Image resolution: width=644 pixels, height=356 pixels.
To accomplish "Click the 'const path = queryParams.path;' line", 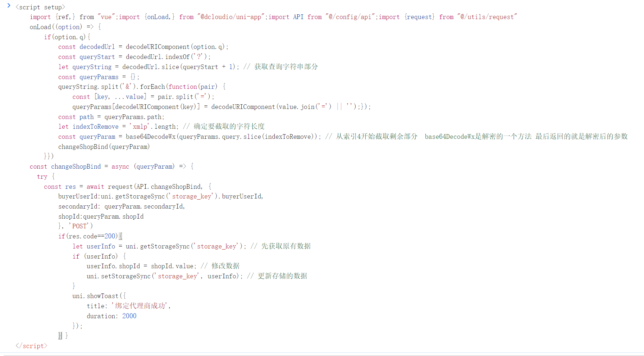I will (111, 117).
